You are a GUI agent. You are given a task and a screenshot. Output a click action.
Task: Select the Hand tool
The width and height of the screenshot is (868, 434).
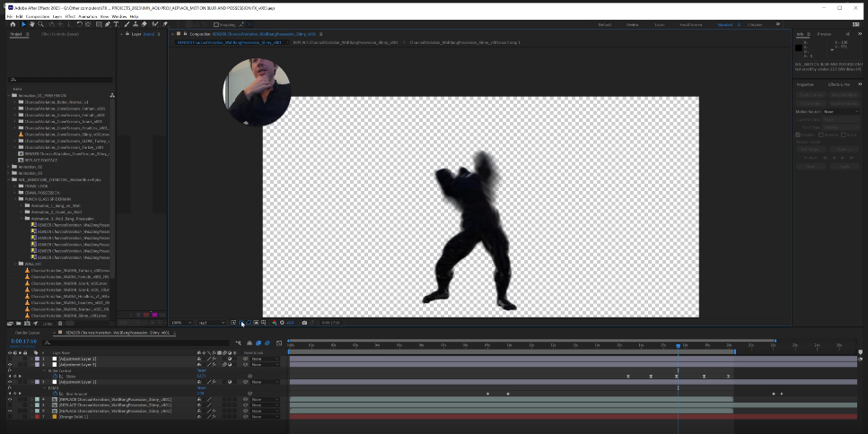coord(31,24)
